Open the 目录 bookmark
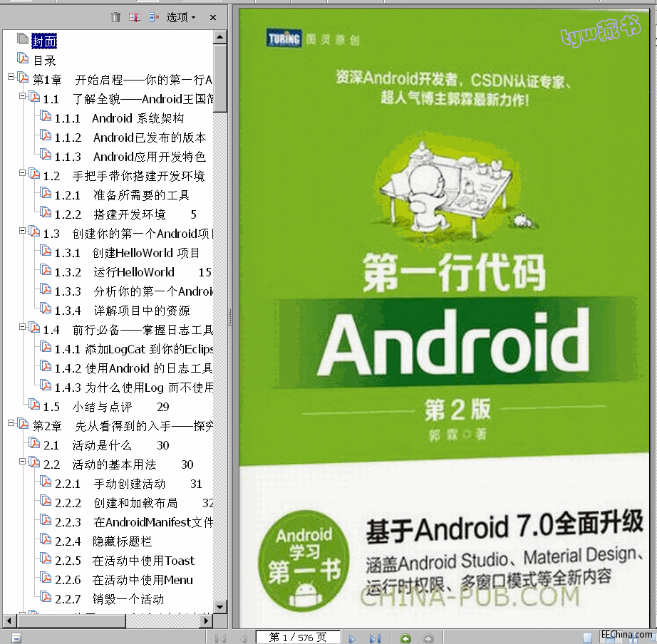Viewport: 657px width, 644px height. (44, 61)
